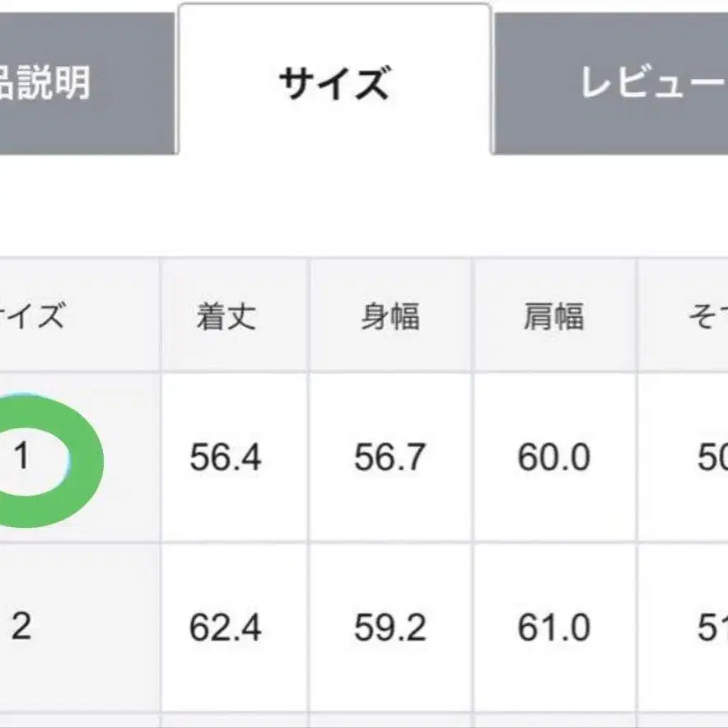This screenshot has height=728, width=728.
Task: Click the 肩幅 column header
Action: click(x=553, y=316)
